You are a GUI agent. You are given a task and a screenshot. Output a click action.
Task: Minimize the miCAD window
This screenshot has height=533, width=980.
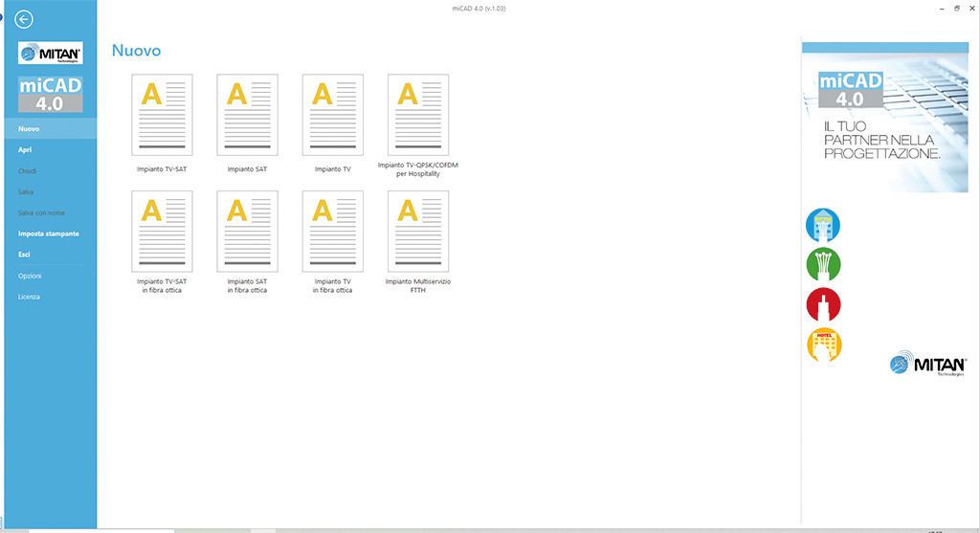[x=942, y=9]
